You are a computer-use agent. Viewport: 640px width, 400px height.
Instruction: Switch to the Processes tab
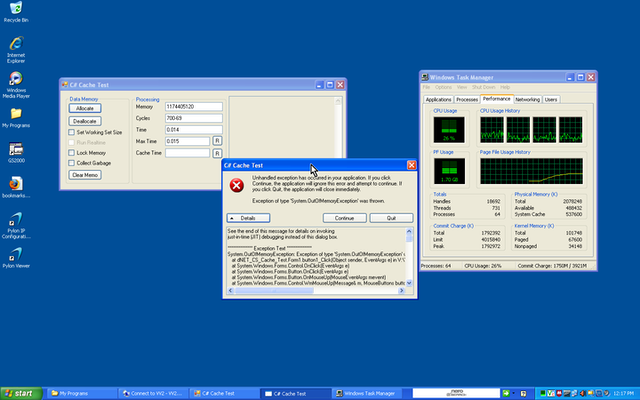click(467, 100)
